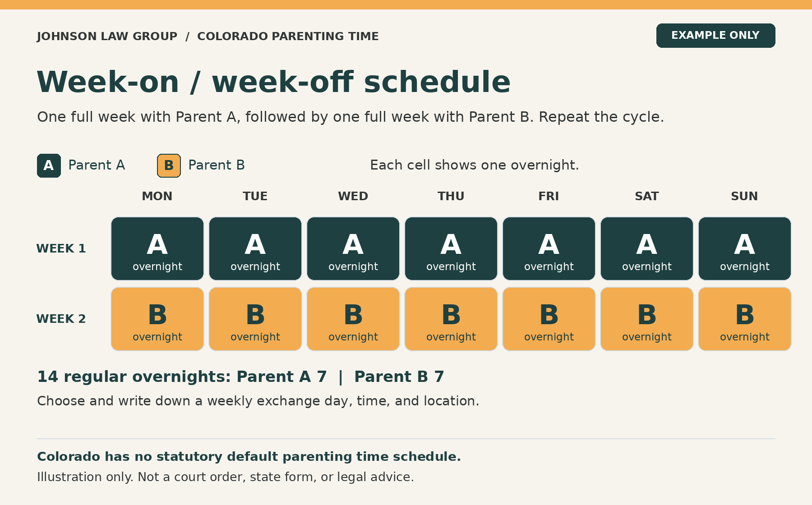Click the SAT column header
The image size is (812, 505).
pos(647,196)
